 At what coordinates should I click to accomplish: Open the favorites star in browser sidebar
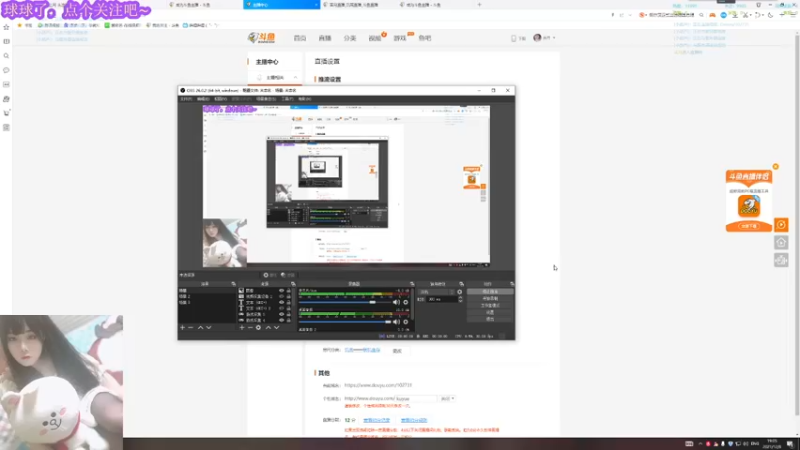coord(6,27)
